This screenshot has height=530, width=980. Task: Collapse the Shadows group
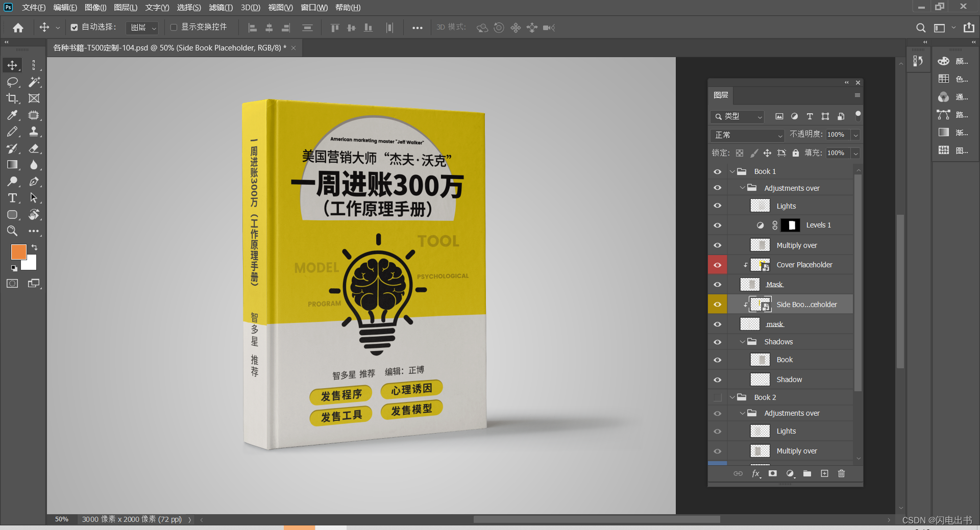(x=743, y=342)
